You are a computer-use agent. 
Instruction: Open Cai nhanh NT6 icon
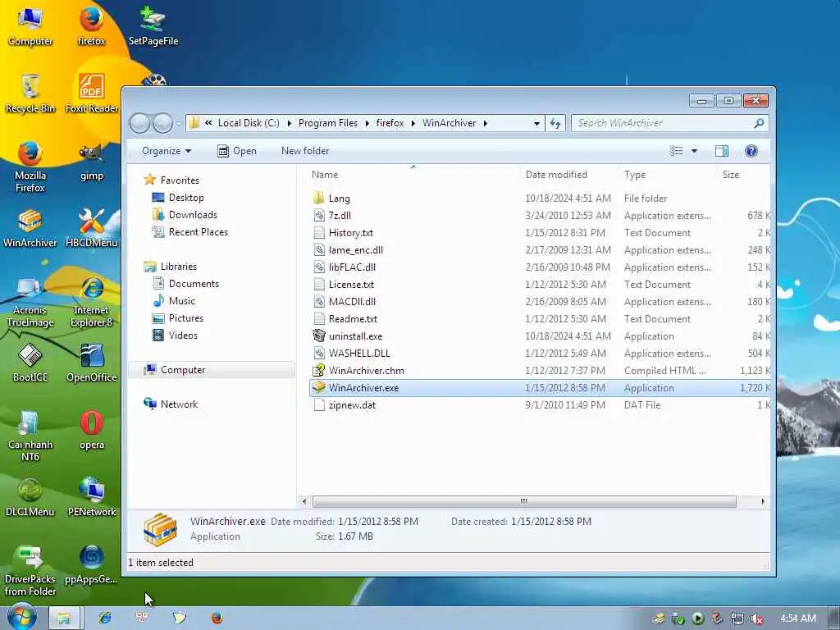(30, 436)
